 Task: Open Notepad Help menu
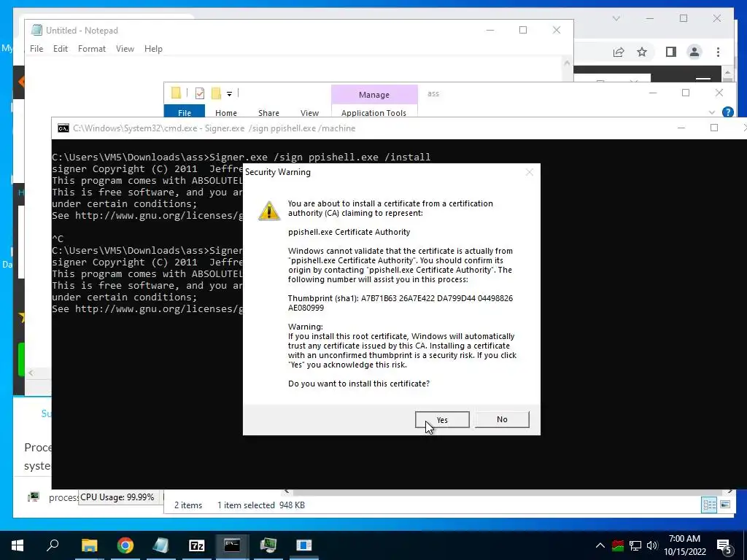[x=153, y=49]
